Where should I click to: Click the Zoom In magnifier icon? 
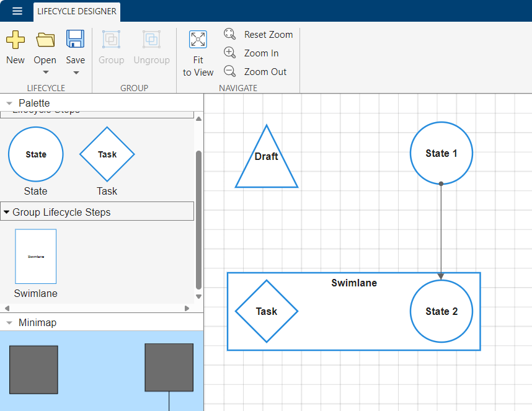pos(229,53)
